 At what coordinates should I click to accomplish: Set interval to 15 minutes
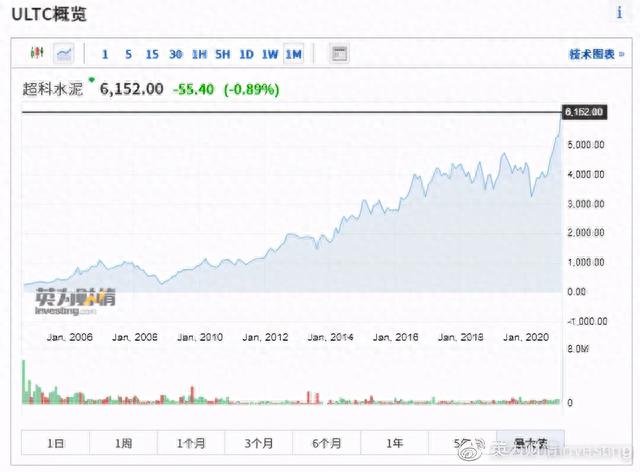(151, 54)
